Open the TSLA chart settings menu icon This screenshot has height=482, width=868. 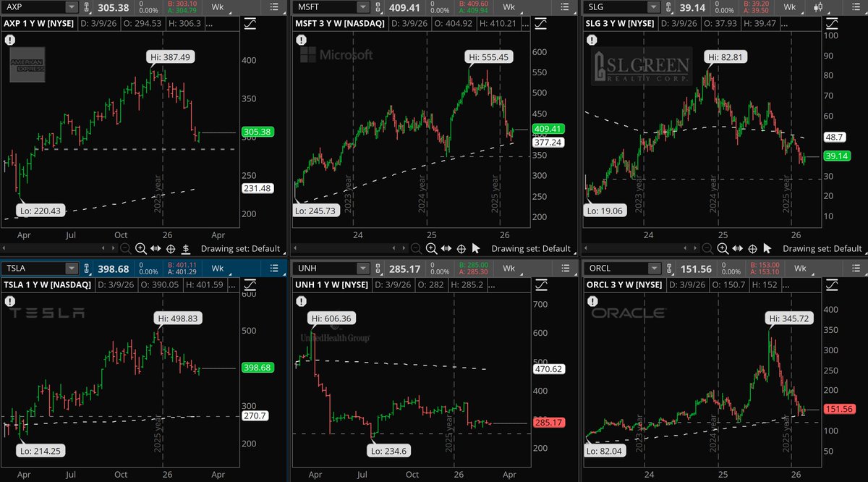coord(274,269)
